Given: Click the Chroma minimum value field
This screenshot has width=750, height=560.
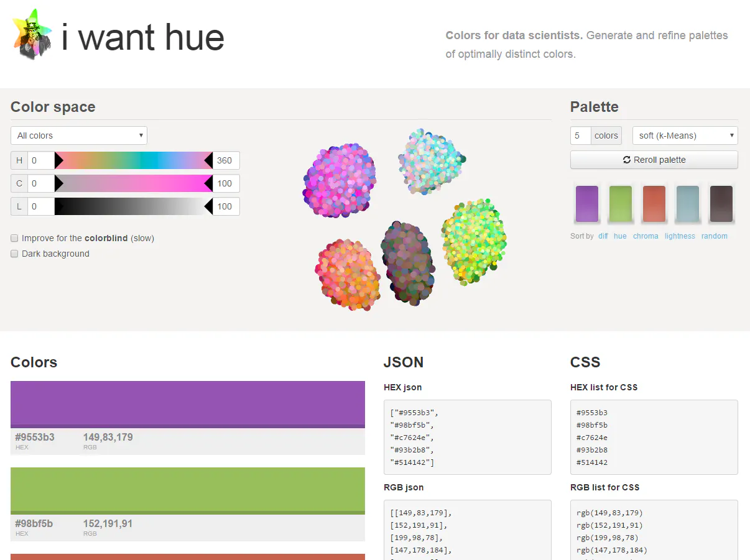Looking at the screenshot, I should [41, 183].
